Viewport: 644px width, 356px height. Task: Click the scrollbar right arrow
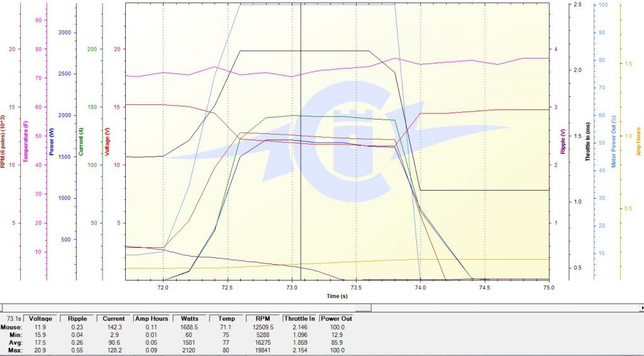[640, 308]
